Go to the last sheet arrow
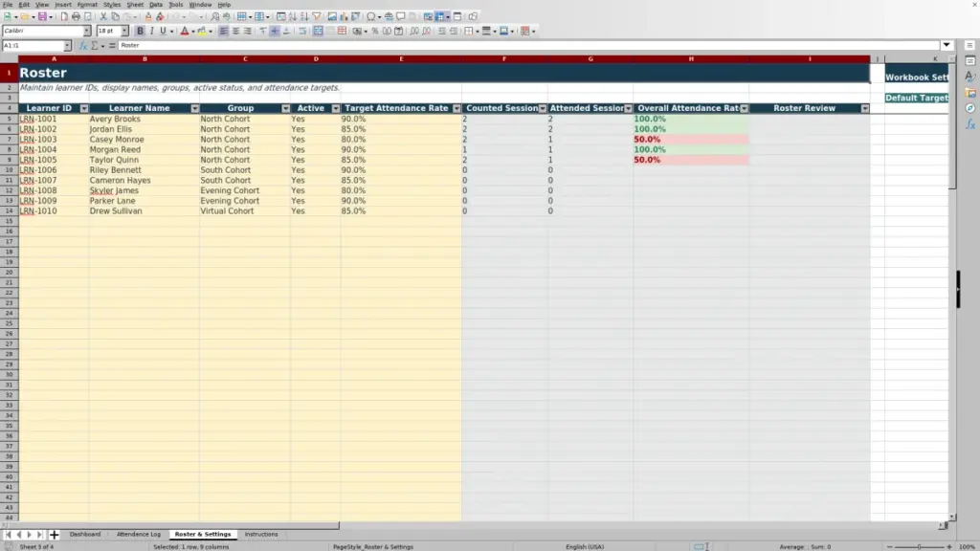Viewport: 980px width, 551px height. tap(39, 535)
